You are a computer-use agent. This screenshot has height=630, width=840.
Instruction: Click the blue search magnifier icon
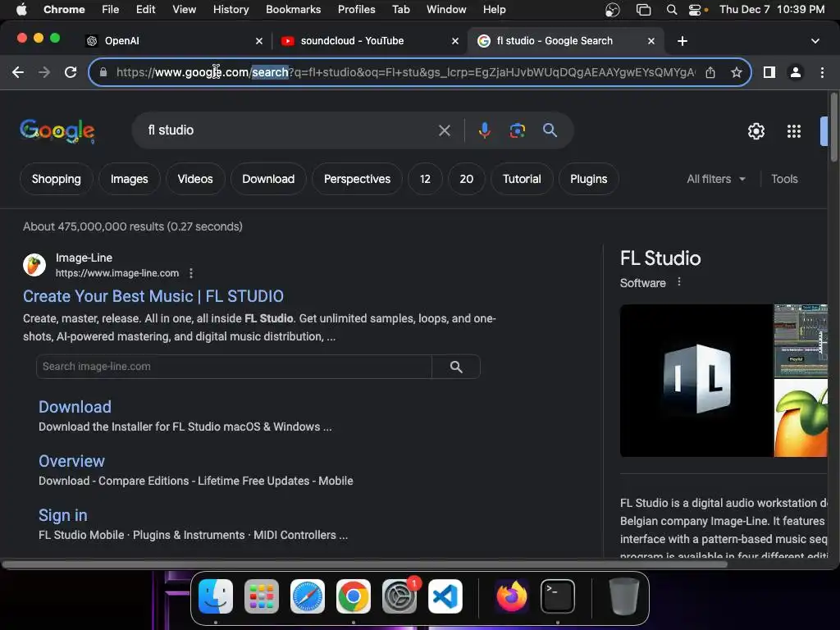[x=550, y=130]
